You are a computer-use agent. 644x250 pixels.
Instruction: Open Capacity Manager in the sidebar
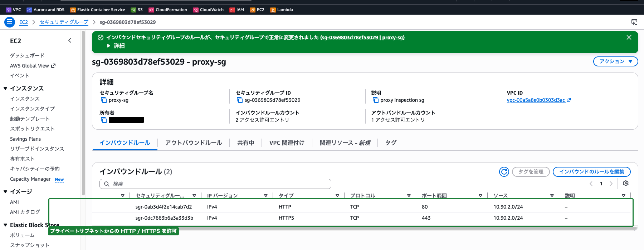30,179
